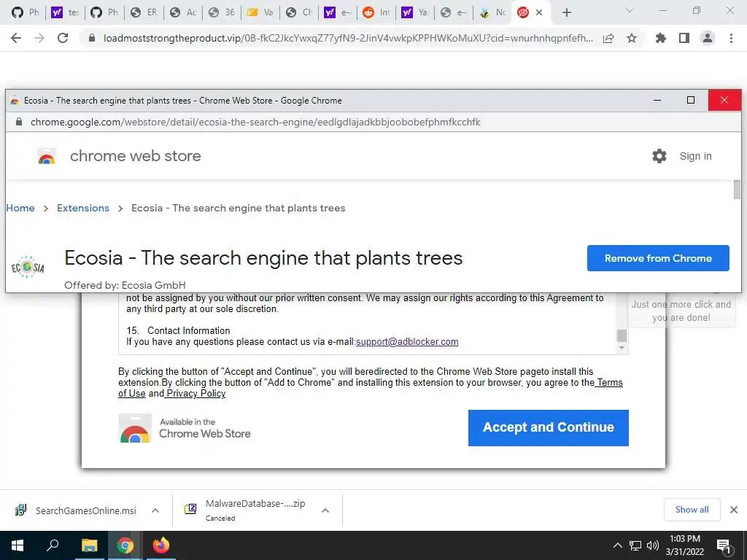Switch to the 'Ac' tab
The width and height of the screenshot is (747, 560).
coord(183,12)
